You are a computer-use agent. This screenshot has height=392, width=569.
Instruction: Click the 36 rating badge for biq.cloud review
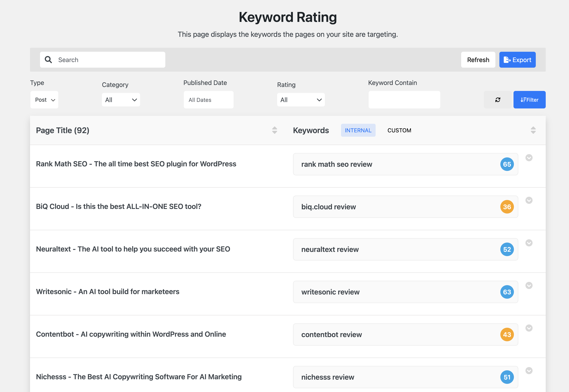click(507, 207)
